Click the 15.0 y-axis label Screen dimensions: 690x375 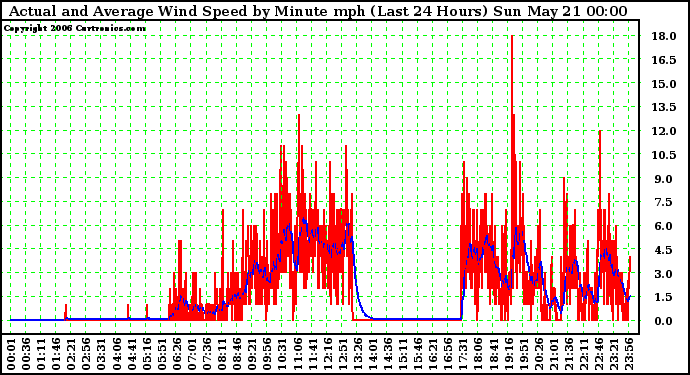pos(664,84)
